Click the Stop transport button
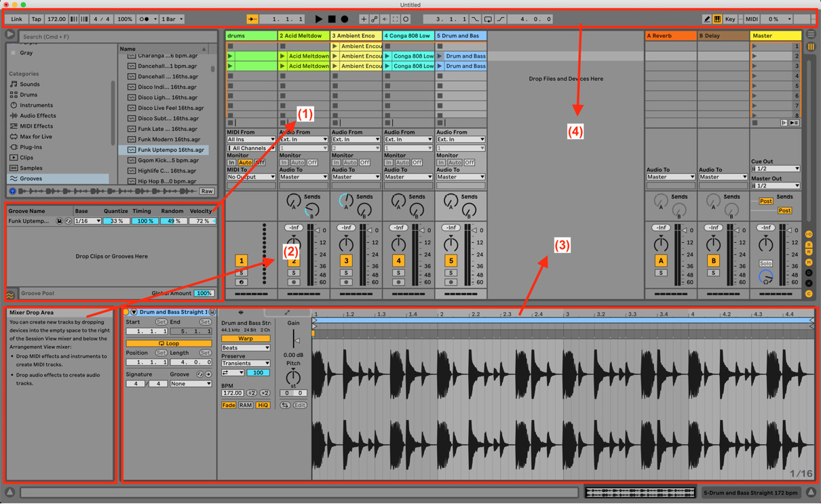821x504 pixels. pos(332,19)
